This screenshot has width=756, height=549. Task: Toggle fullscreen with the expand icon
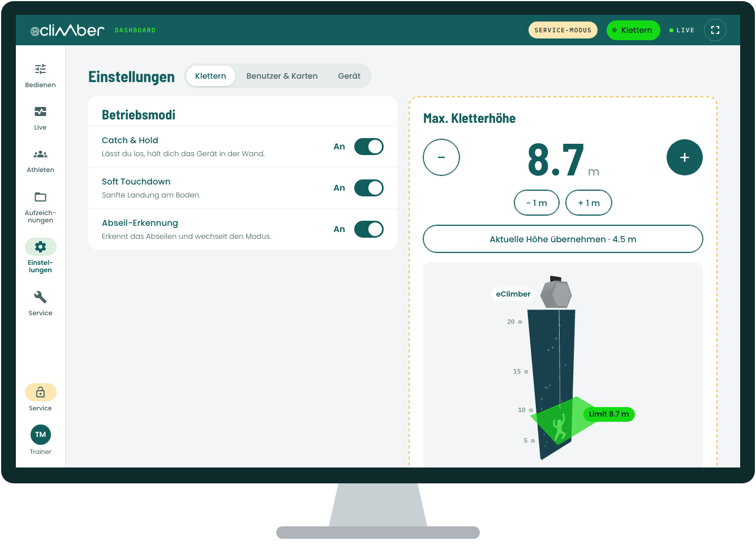[715, 30]
